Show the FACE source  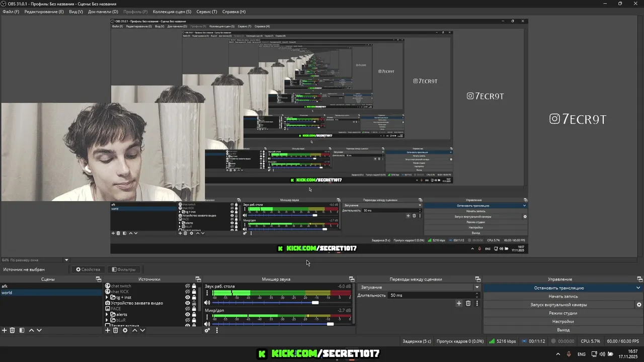coord(188,309)
